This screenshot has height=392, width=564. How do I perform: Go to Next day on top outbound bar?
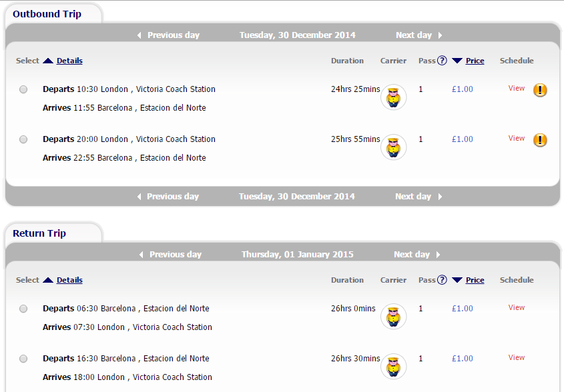click(x=418, y=35)
